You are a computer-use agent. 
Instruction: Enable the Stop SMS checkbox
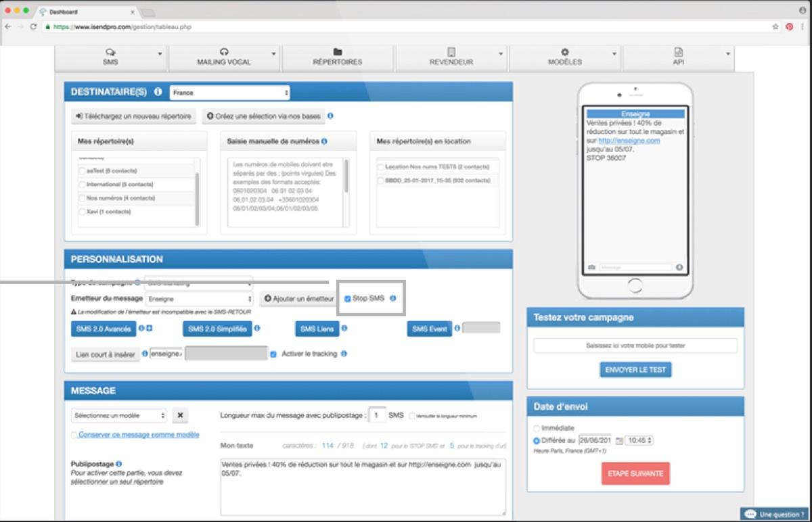pyautogui.click(x=347, y=298)
